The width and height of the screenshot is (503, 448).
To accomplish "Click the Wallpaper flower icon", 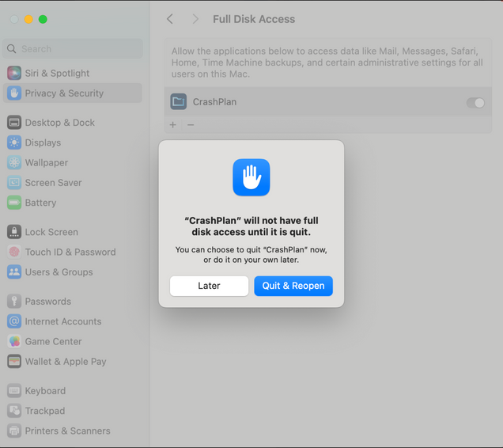I will point(14,162).
